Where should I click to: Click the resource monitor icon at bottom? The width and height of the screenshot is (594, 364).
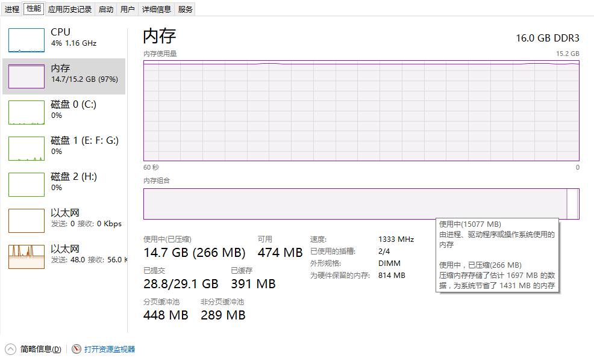coord(77,349)
